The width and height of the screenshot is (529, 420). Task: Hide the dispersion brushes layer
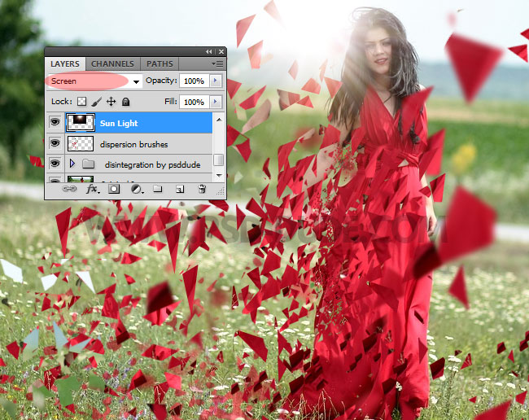[x=55, y=143]
